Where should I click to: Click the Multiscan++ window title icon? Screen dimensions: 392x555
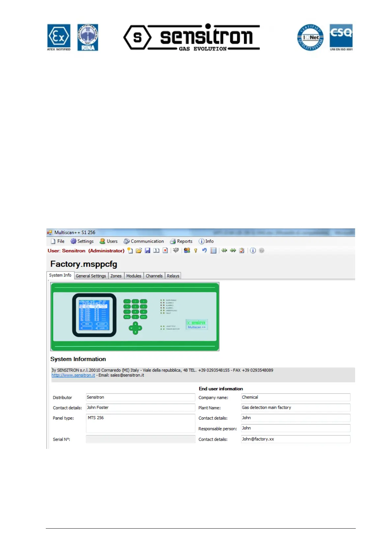click(50, 232)
